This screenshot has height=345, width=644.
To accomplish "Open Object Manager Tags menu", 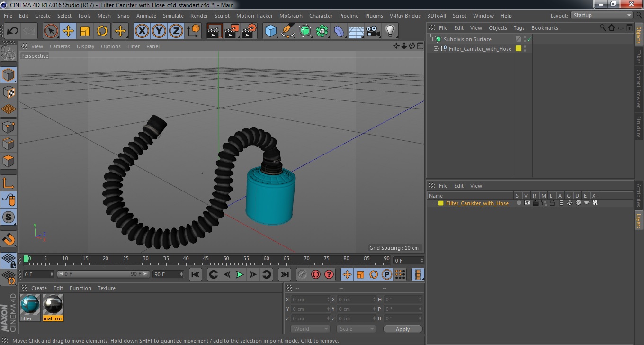I will [x=519, y=28].
